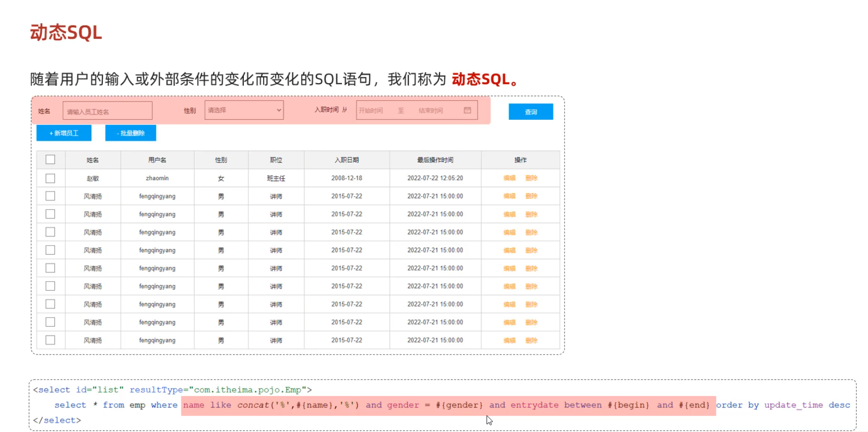Viewport: 868px width, 432px height.
Task: Click the 用户名 column header
Action: (157, 160)
